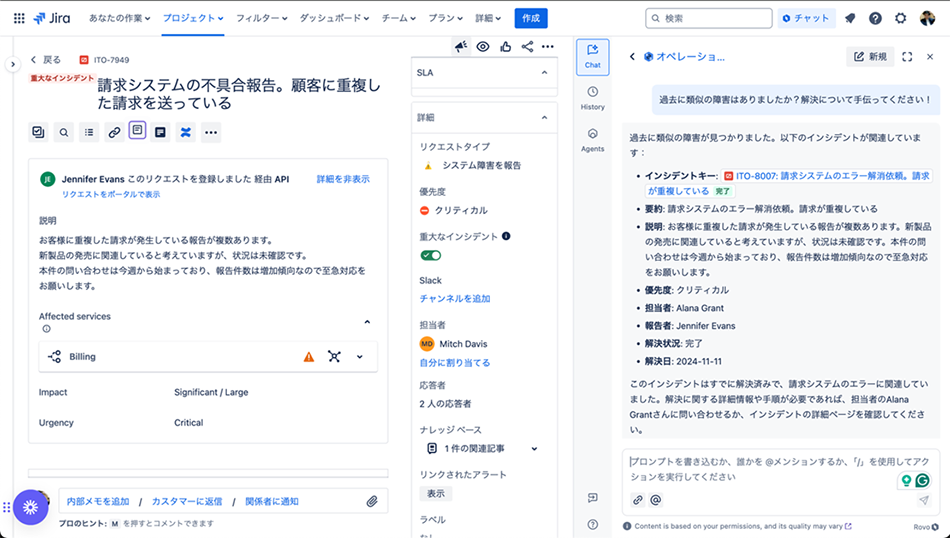Open the help question mark icon in the header
This screenshot has height=538, width=950.
[x=875, y=18]
